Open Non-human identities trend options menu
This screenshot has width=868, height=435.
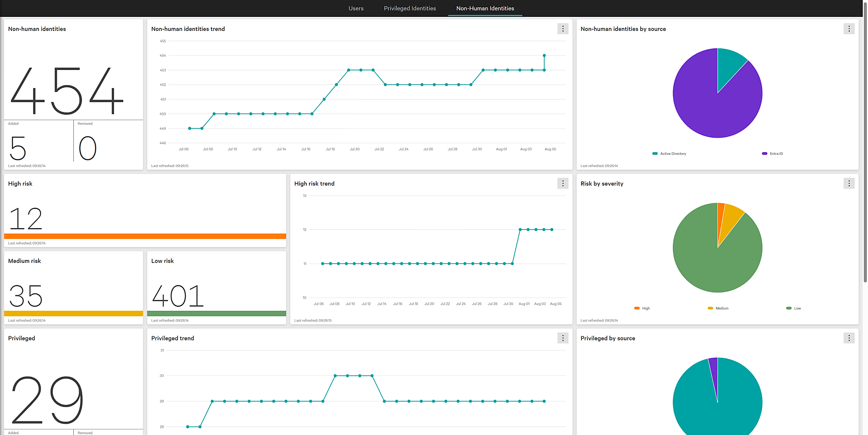tap(562, 29)
